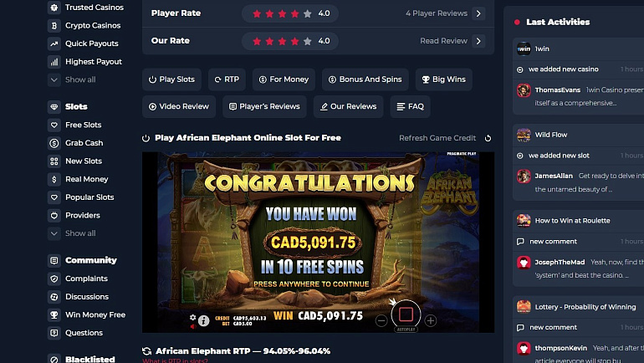Open Grab Cash in sidebar
This screenshot has height=363, width=644.
[x=84, y=143]
